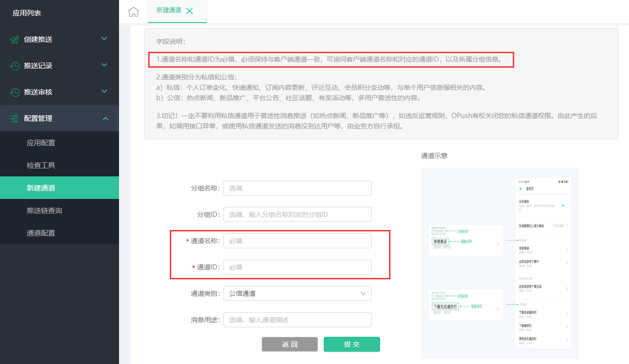Click the 创建推送 paper plane icon
Viewport: 629px width, 364px height.
[x=15, y=40]
